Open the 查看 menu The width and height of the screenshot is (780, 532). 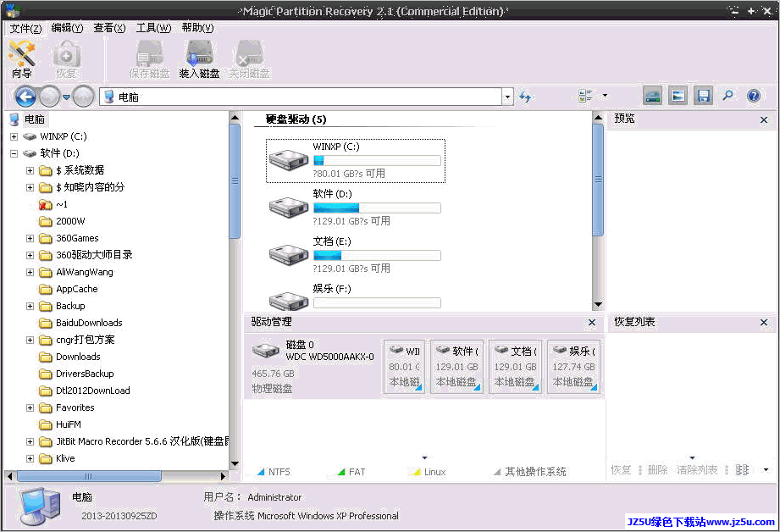pos(109,28)
